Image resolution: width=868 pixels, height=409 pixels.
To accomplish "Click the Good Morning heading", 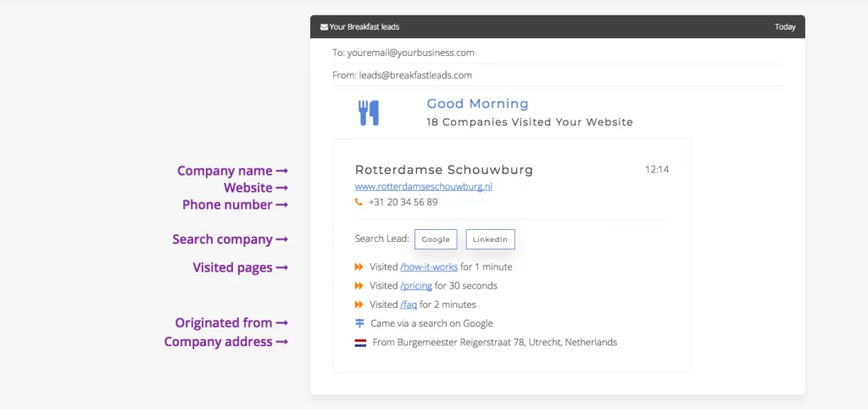I will pos(477,104).
